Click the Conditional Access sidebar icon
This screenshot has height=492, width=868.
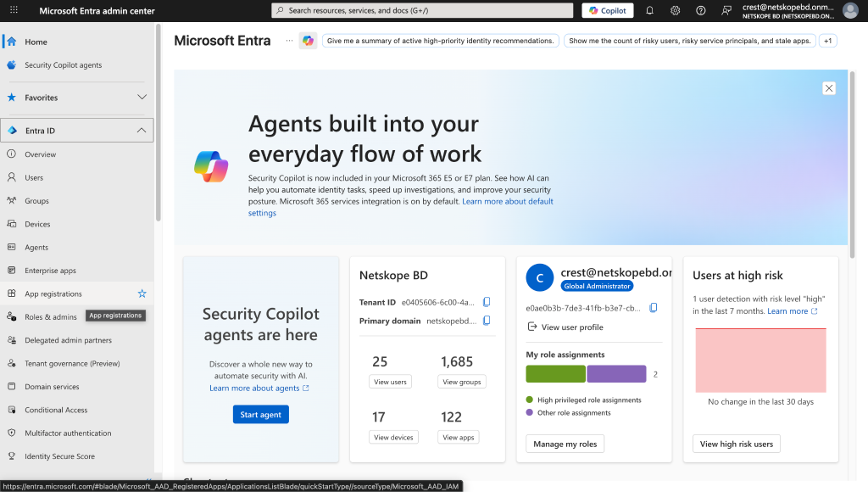click(x=12, y=410)
